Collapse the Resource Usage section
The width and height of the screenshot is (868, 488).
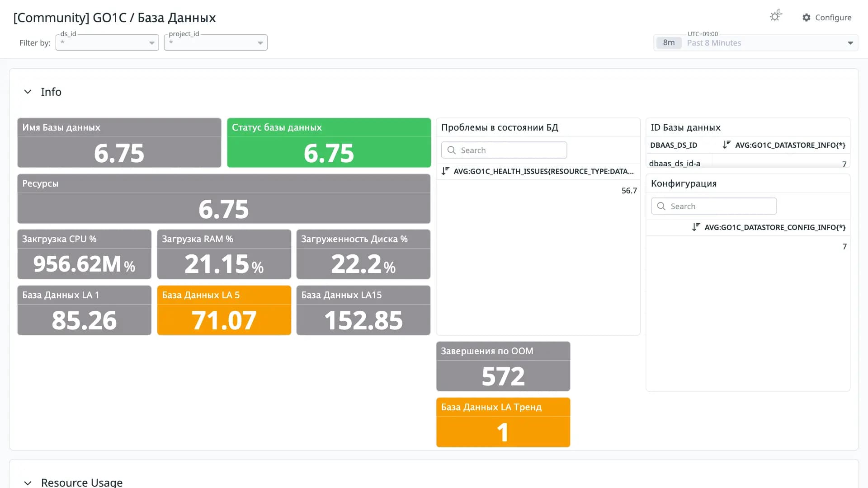(28, 483)
